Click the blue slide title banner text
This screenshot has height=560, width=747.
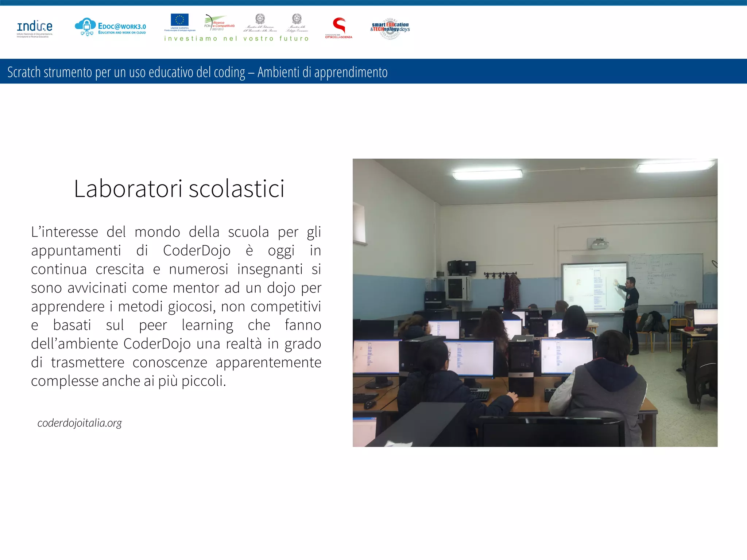(x=197, y=72)
